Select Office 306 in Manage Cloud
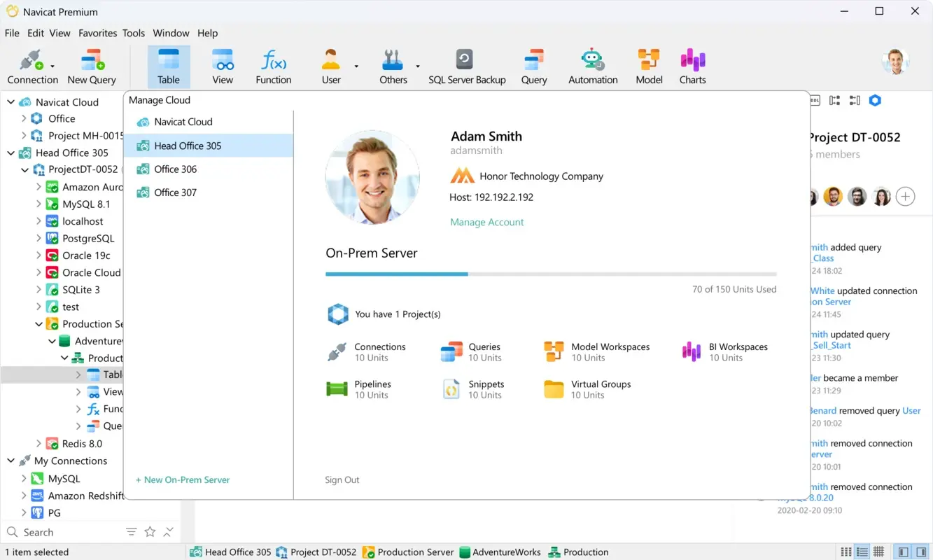The width and height of the screenshot is (933, 560). pos(175,169)
